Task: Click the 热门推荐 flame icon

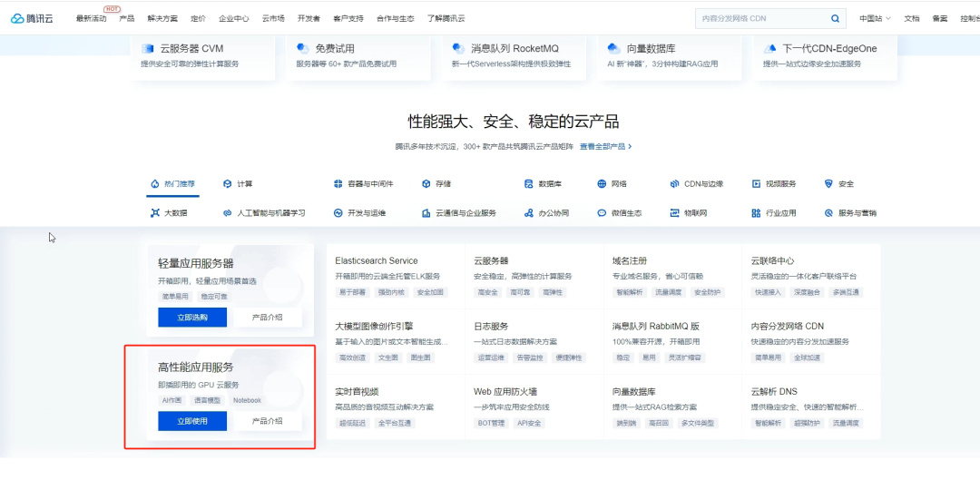Action: point(155,184)
